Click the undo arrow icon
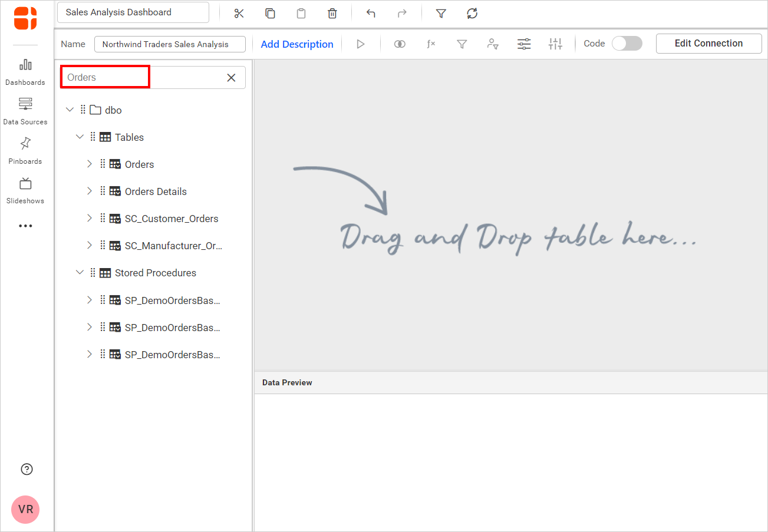The height and width of the screenshot is (532, 768). pos(371,14)
